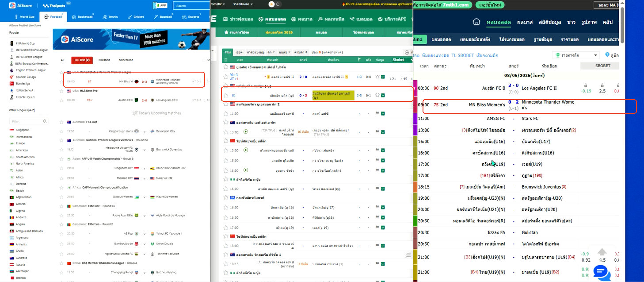Favorite the Austin FC II match star

62,100
